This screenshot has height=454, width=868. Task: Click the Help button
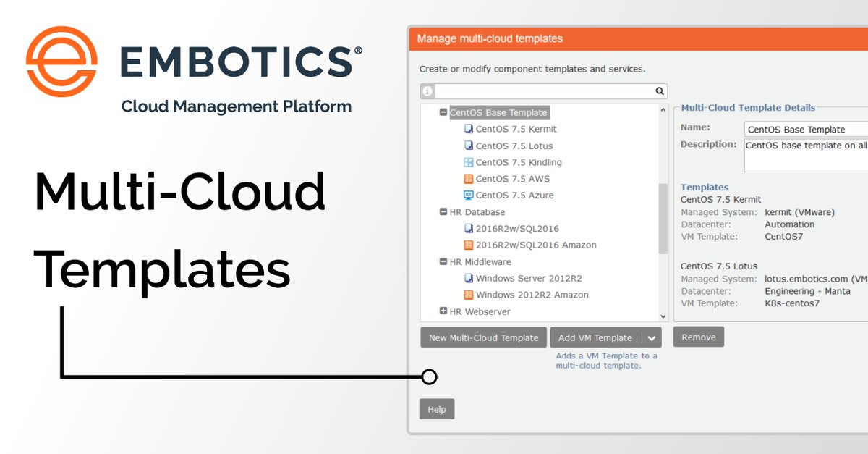click(x=437, y=409)
